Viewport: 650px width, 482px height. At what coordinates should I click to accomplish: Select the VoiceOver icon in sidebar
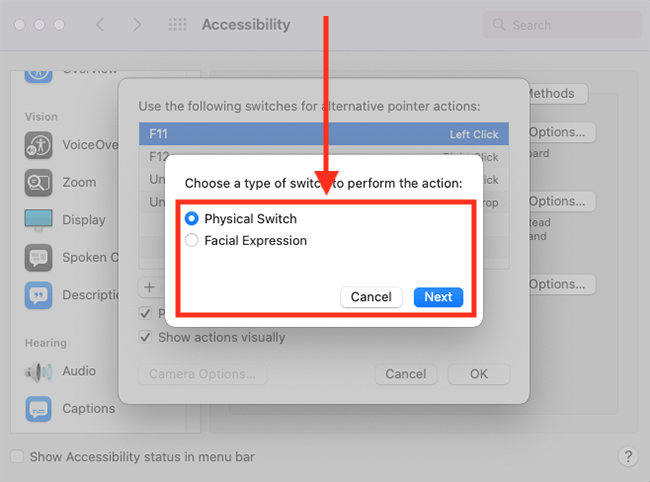pyautogui.click(x=38, y=145)
